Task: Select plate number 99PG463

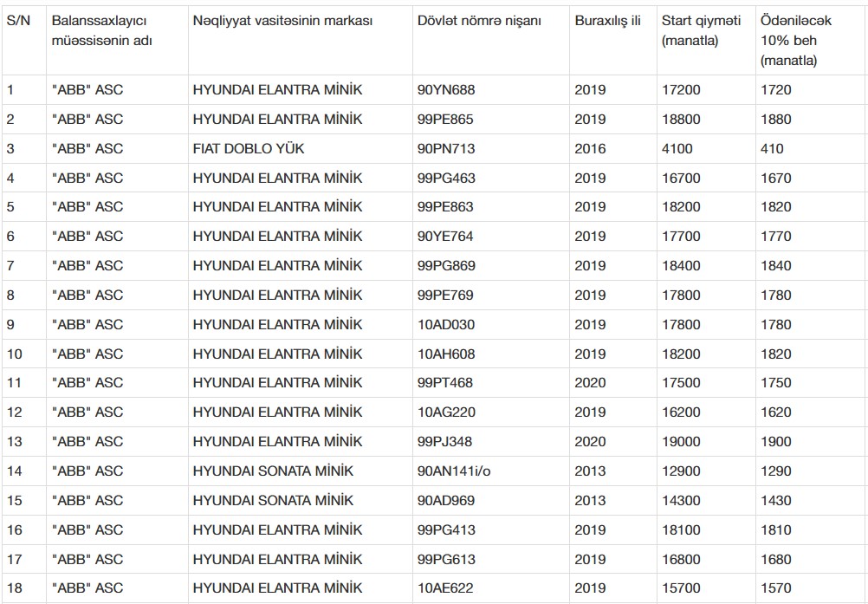Action: click(x=446, y=178)
